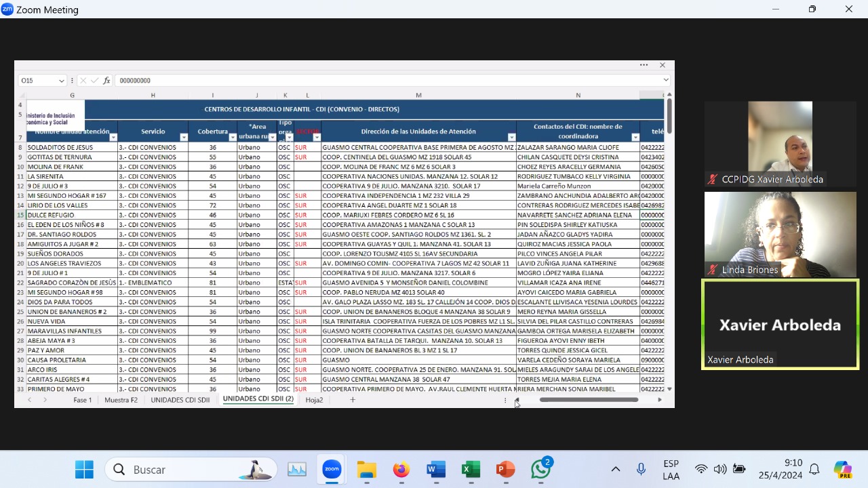Click the fx insert function icon
This screenshot has height=488, width=868.
coord(106,81)
